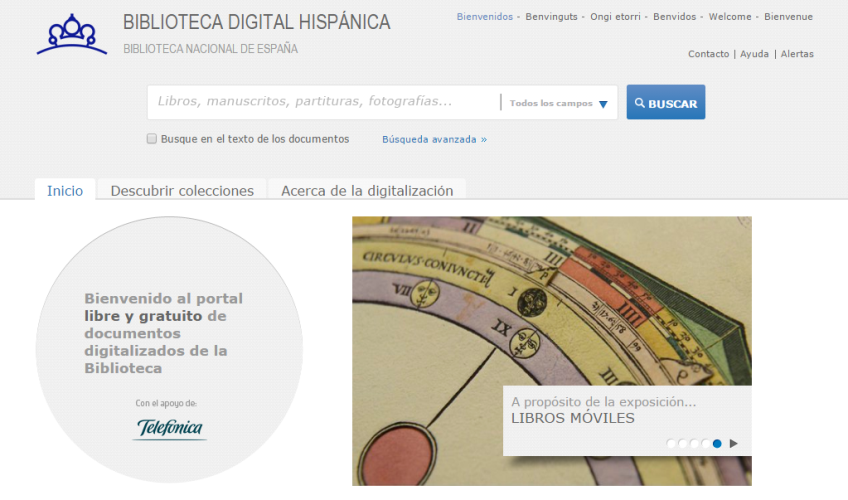
Task: Select the active blue fifth carousel dot
Action: coord(717,443)
